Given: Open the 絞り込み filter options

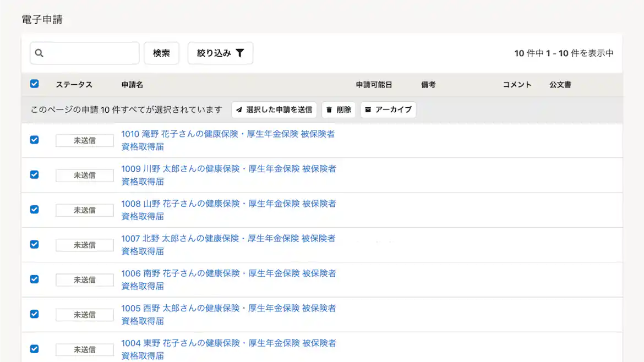Looking at the screenshot, I should pos(220,53).
